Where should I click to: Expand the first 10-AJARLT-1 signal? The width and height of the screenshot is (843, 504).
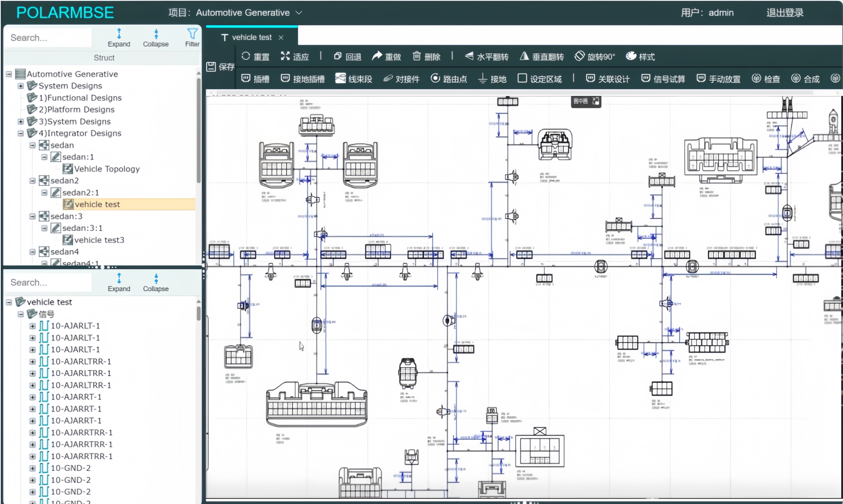[x=32, y=326]
